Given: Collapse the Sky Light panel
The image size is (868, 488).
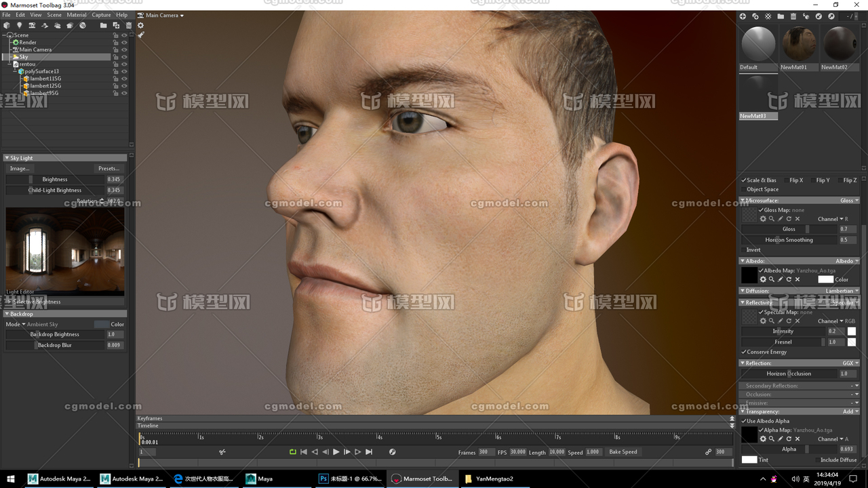Looking at the screenshot, I should (7, 158).
